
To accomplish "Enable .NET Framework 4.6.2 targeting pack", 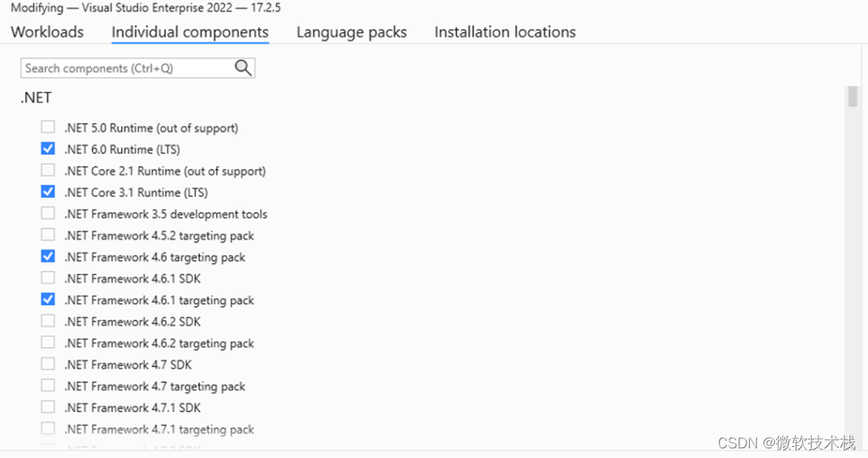I will 48,343.
